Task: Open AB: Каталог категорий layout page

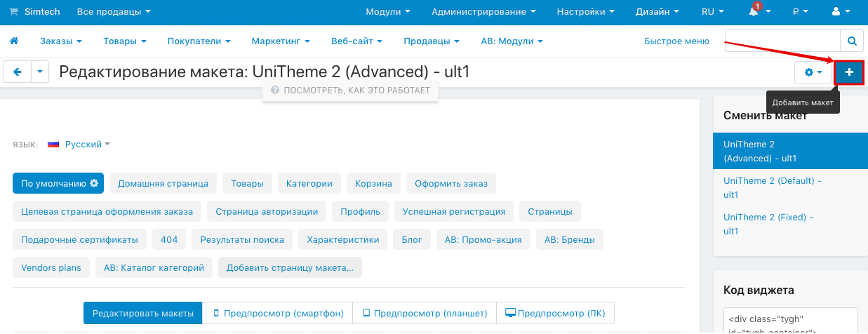Action: pyautogui.click(x=154, y=267)
